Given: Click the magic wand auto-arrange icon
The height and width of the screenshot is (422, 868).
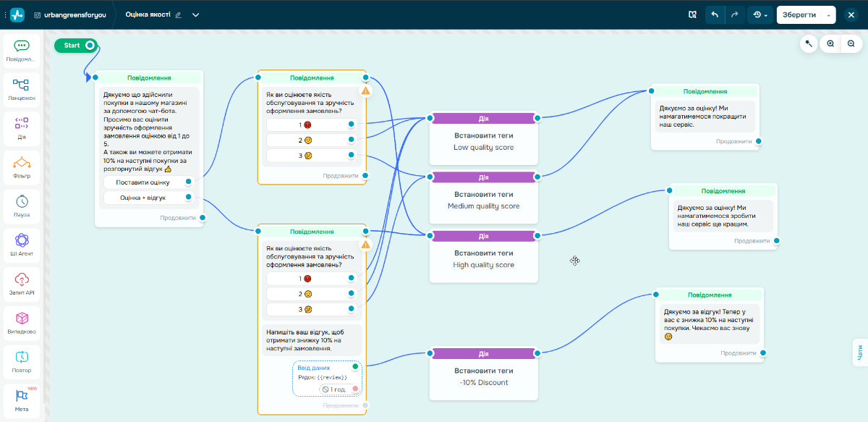Looking at the screenshot, I should 809,44.
